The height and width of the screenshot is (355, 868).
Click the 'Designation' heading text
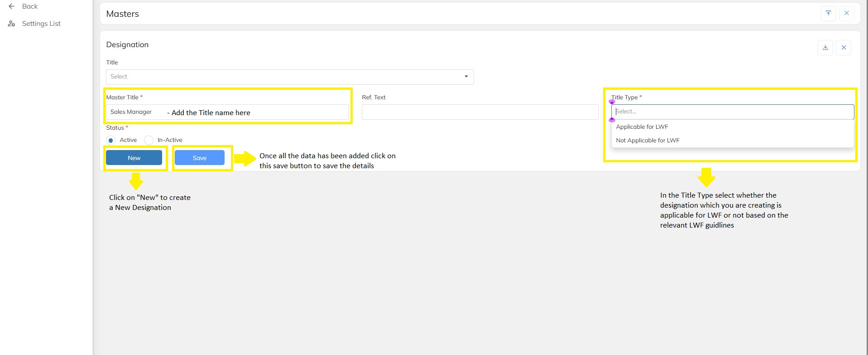[127, 44]
